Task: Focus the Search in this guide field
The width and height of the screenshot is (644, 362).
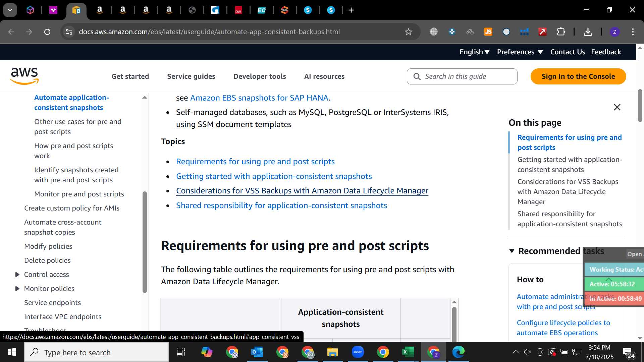Action: tap(462, 76)
